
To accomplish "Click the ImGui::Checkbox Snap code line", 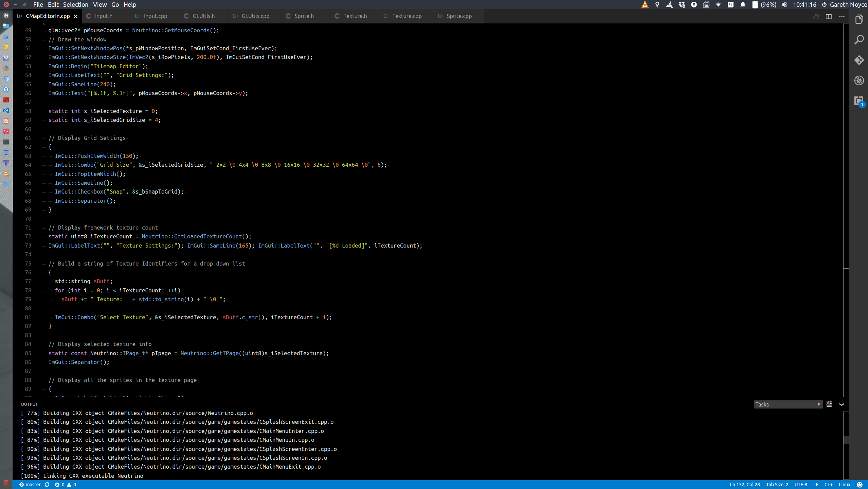I will click(119, 192).
